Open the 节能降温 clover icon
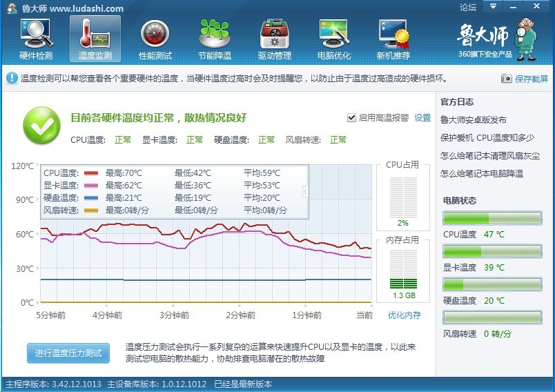Viewport: 555px width, 392px height. pos(215,39)
